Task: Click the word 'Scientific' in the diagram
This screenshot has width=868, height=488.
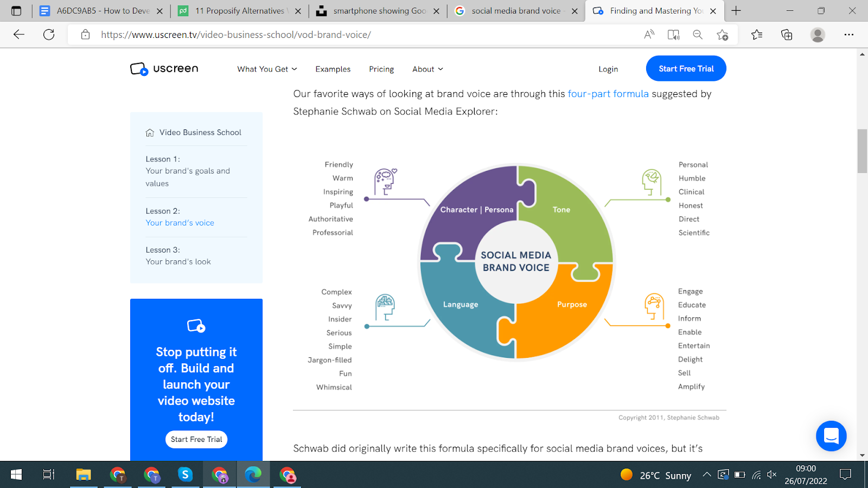Action: point(694,233)
